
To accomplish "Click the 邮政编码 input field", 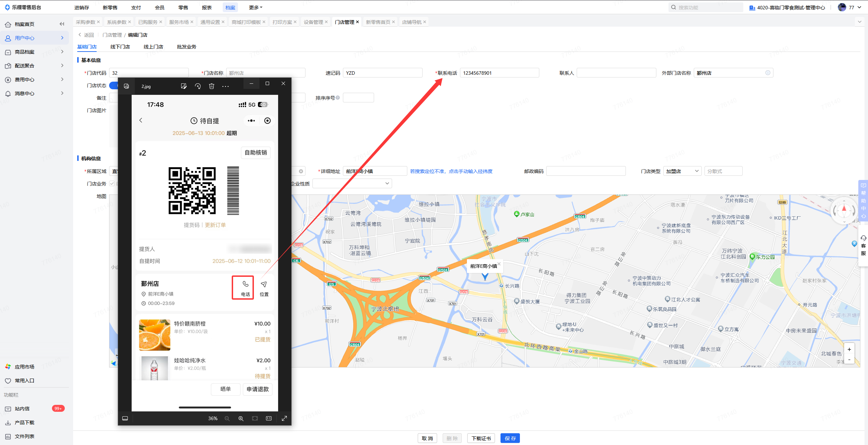I will coord(586,171).
